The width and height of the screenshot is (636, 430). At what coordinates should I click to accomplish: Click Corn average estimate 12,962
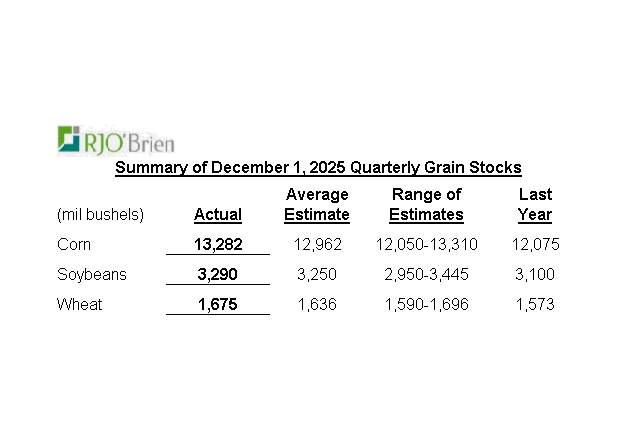317,244
